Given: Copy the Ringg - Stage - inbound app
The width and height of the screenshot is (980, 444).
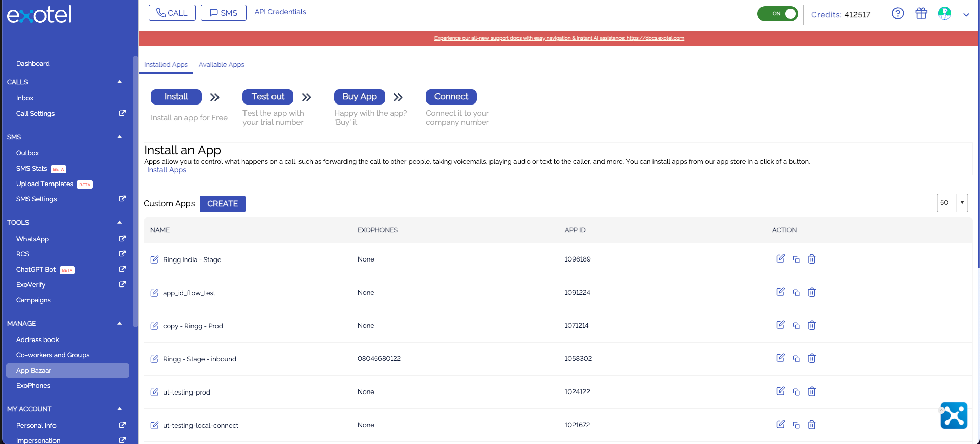Looking at the screenshot, I should click(796, 359).
